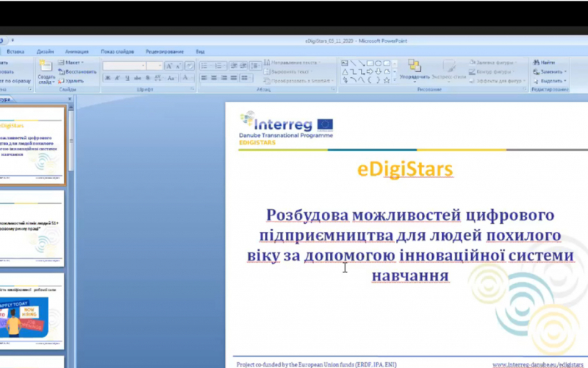Click the bulleted list icon
Viewport: 588px width, 368px height.
click(x=206, y=66)
